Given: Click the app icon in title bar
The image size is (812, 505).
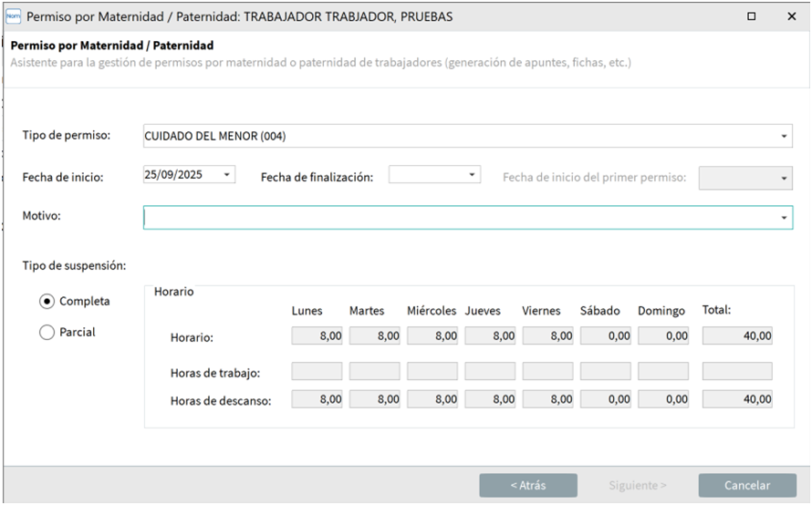Looking at the screenshot, I should (x=14, y=16).
